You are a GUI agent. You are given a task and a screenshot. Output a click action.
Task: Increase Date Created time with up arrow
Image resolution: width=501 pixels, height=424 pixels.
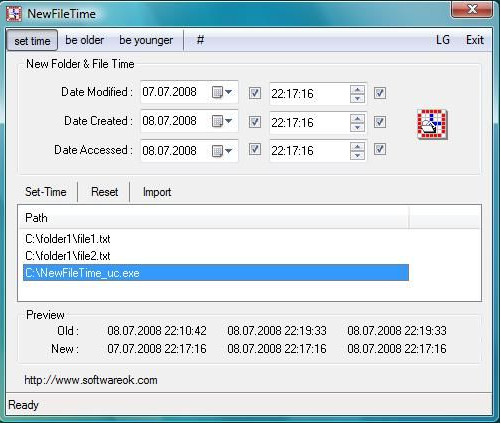pyautogui.click(x=357, y=119)
